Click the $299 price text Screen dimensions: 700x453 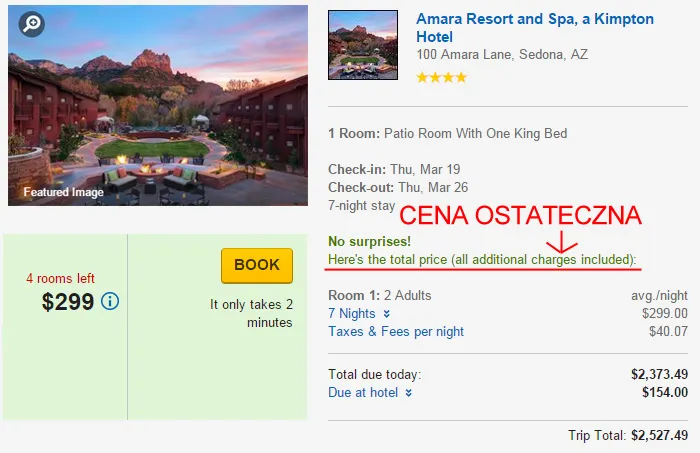pos(68,301)
